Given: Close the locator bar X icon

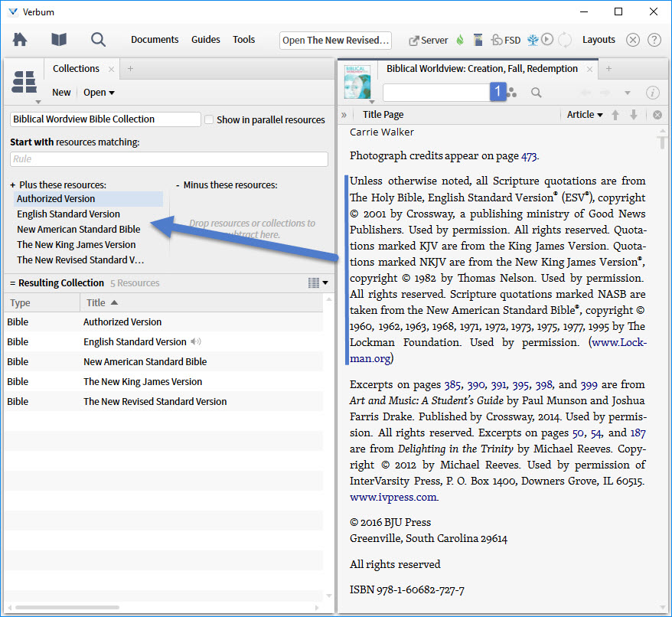Looking at the screenshot, I should click(657, 115).
